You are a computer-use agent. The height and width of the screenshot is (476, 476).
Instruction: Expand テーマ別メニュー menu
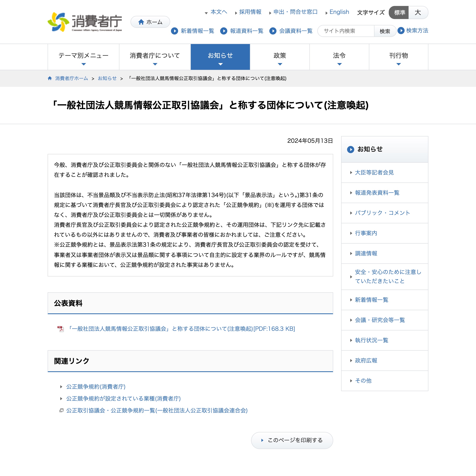click(x=83, y=57)
